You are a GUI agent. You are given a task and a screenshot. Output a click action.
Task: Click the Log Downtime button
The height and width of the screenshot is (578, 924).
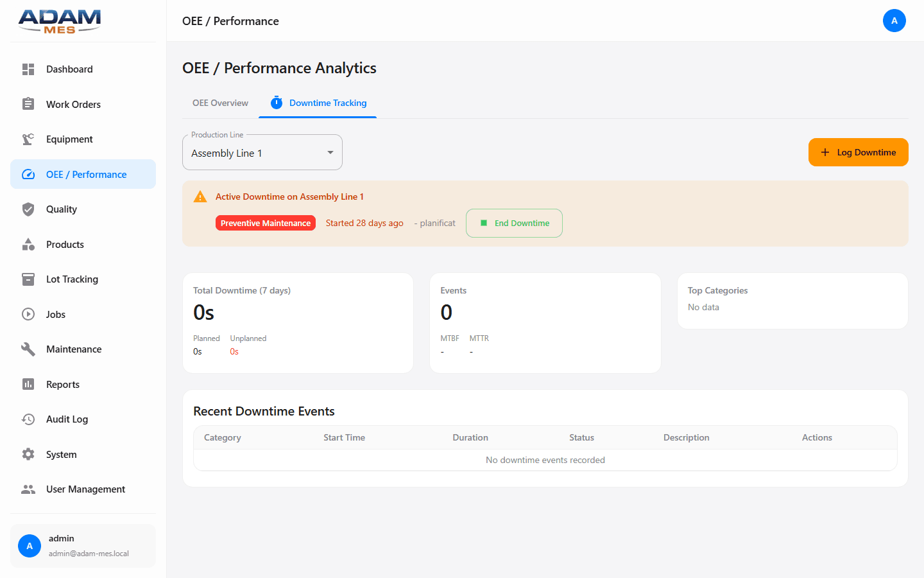click(x=858, y=152)
